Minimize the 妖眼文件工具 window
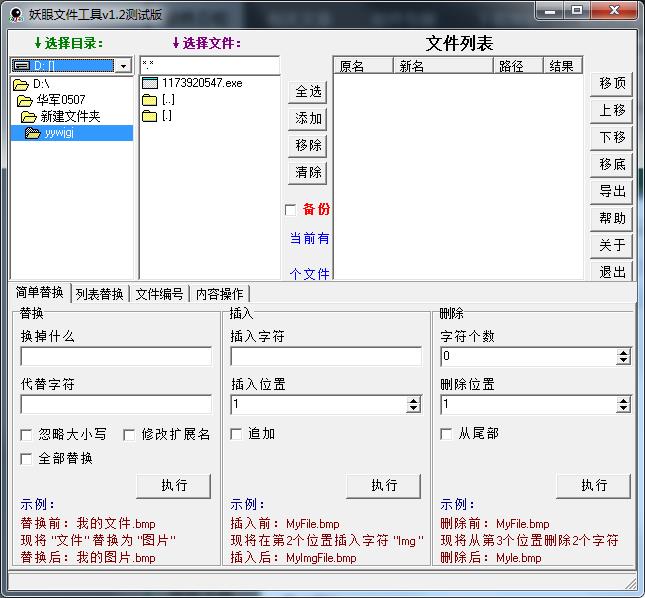Viewport: 645px width, 598px height. tap(550, 11)
